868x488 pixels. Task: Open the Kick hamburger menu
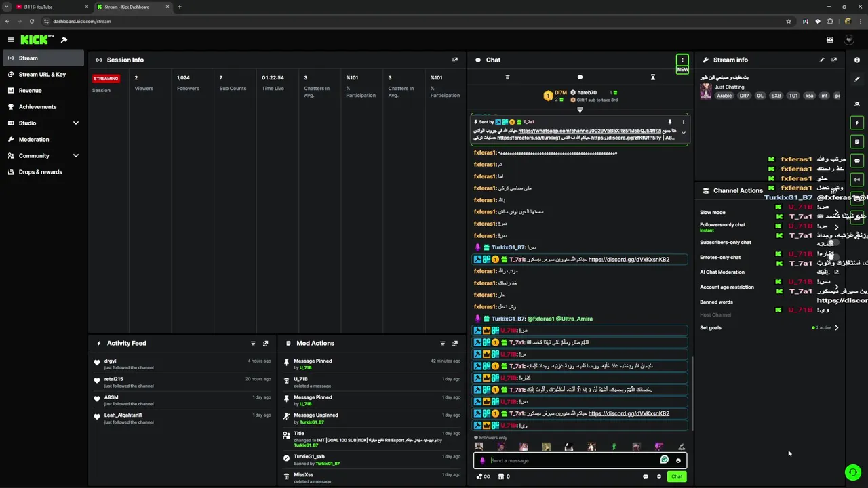click(10, 40)
